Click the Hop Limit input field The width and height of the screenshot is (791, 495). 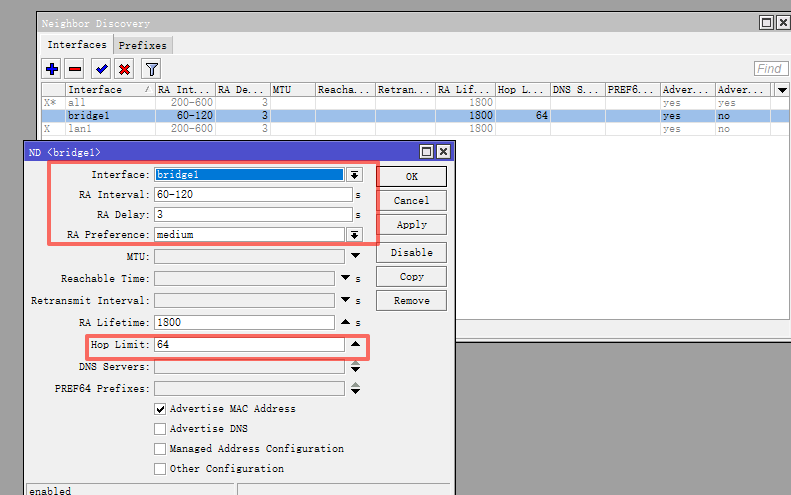tap(249, 345)
